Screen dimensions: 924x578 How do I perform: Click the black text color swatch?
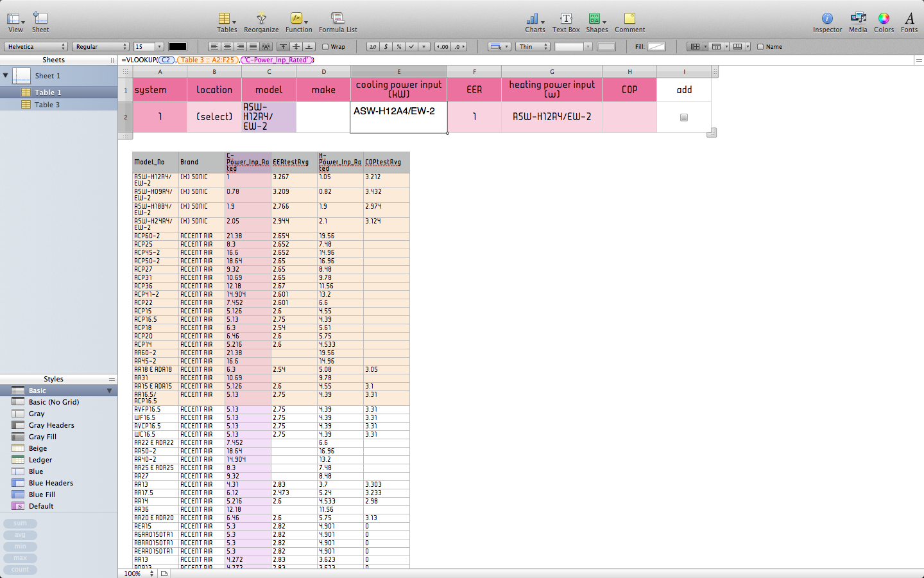click(178, 47)
